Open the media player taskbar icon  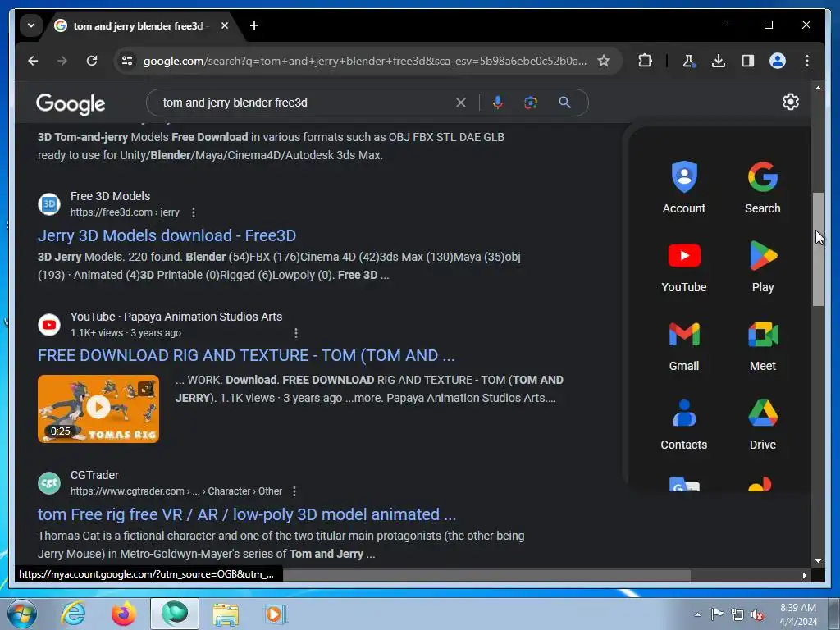point(276,614)
